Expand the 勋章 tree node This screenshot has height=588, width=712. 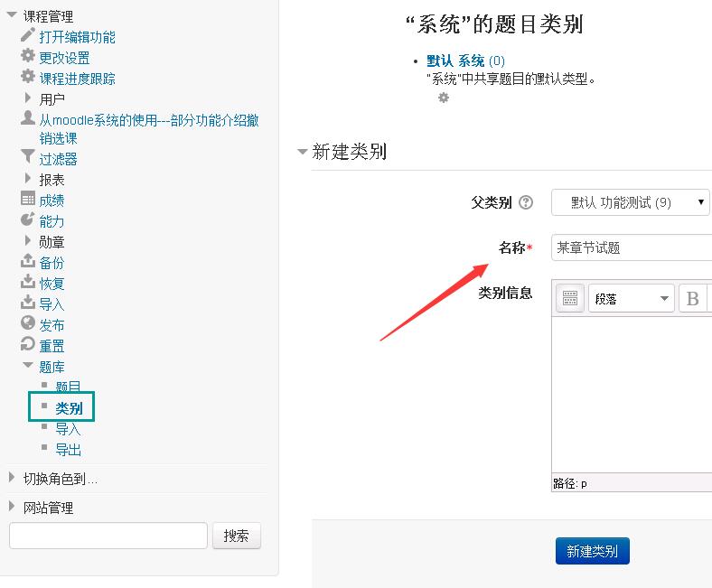pos(28,239)
